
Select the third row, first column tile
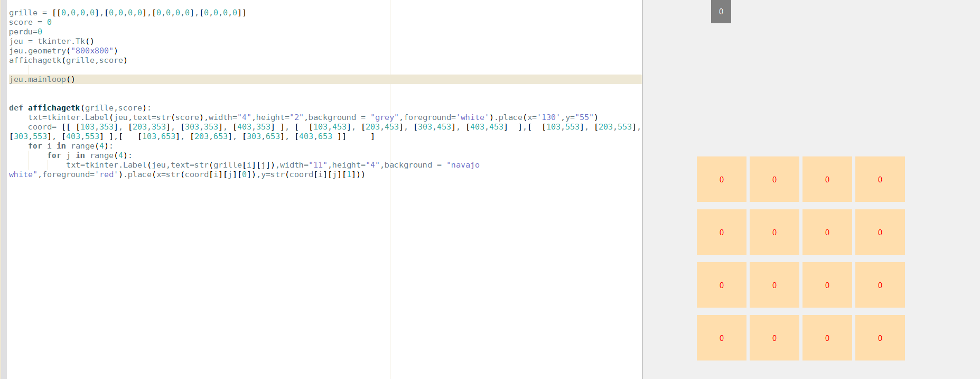[x=721, y=285]
